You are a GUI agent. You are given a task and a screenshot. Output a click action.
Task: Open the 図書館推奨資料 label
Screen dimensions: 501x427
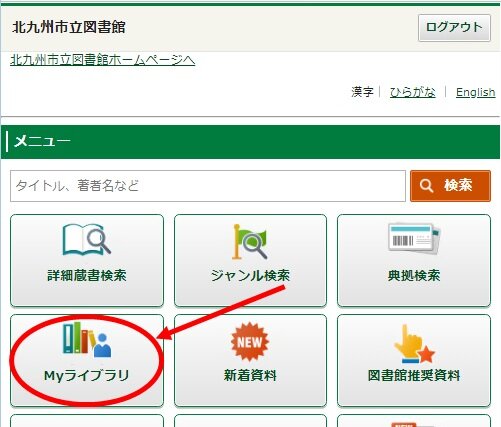tap(414, 376)
